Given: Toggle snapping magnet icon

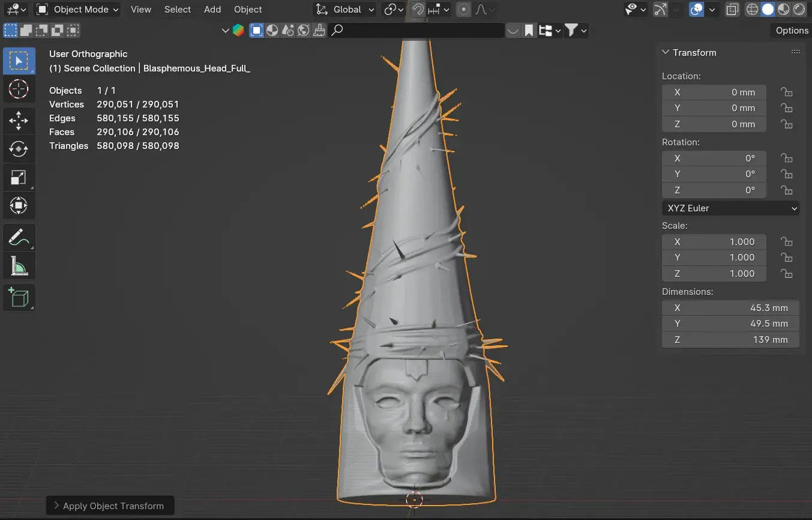Looking at the screenshot, I should (418, 10).
